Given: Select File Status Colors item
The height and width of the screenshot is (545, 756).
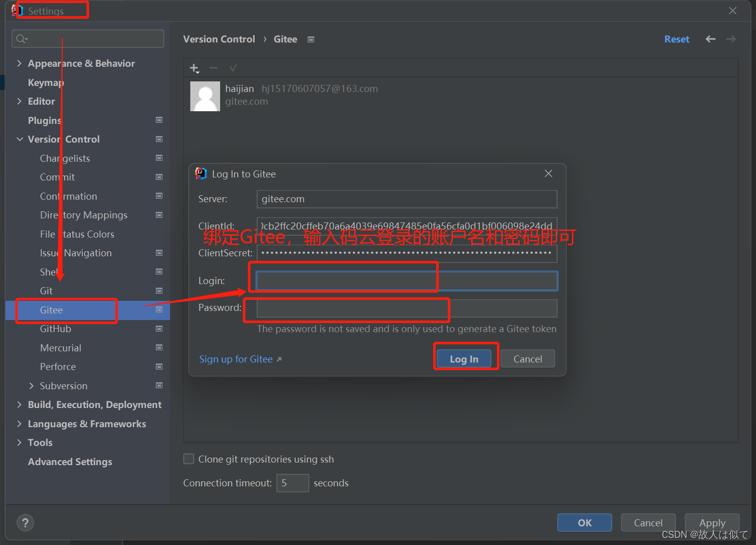Looking at the screenshot, I should [77, 234].
